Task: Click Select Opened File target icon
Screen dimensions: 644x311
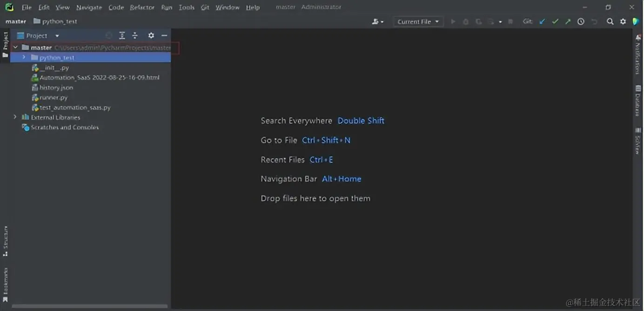Action: pos(109,35)
